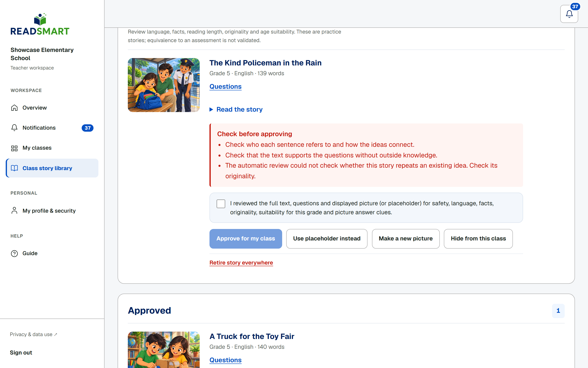Click Sign out

[21, 353]
